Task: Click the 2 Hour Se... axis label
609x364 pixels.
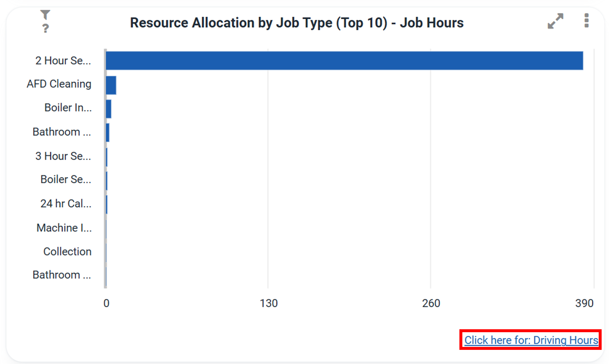Action: pos(63,60)
